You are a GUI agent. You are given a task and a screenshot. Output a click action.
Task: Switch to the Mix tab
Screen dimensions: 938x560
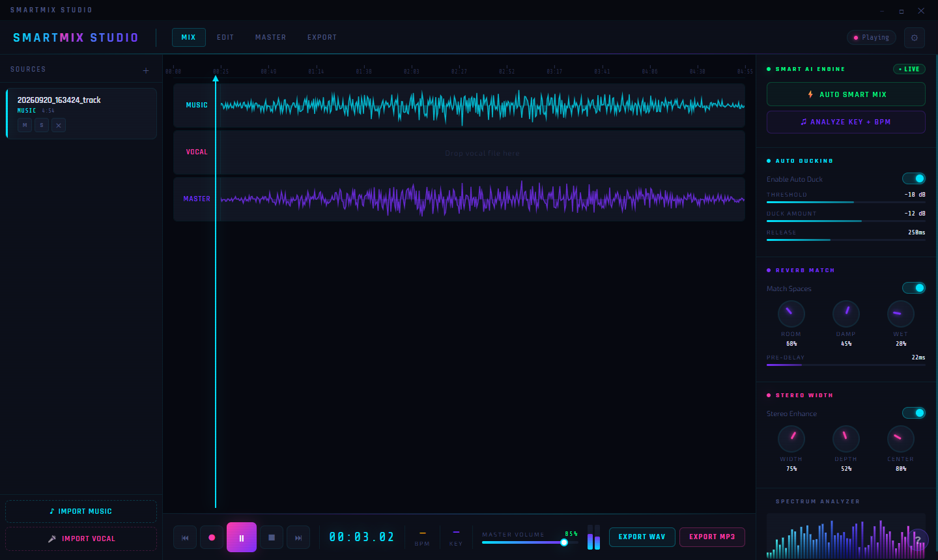189,37
